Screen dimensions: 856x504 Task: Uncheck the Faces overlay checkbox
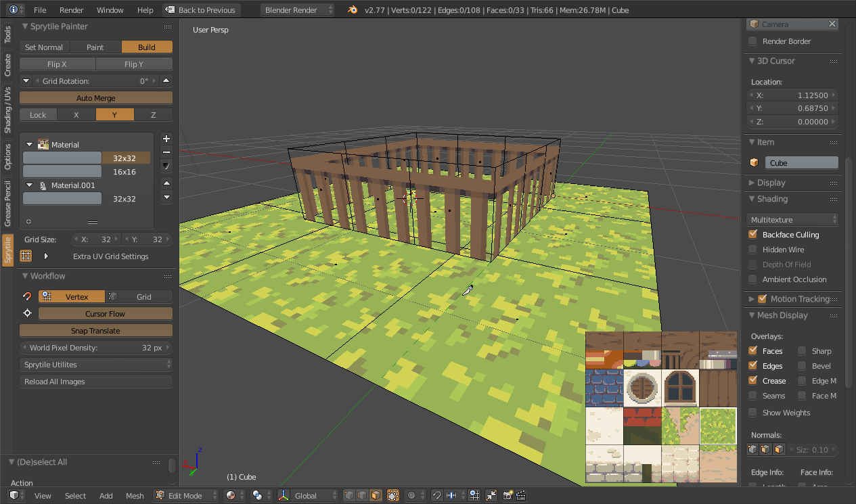pyautogui.click(x=752, y=350)
